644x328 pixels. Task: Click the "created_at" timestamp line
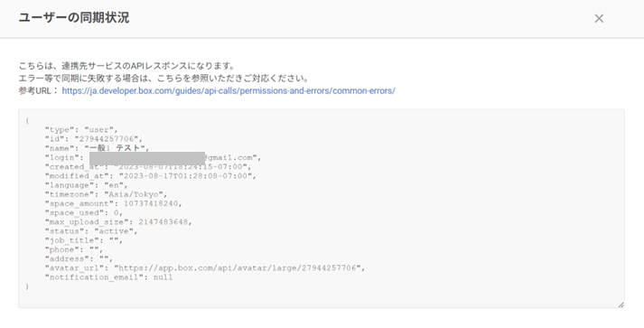tap(148, 167)
